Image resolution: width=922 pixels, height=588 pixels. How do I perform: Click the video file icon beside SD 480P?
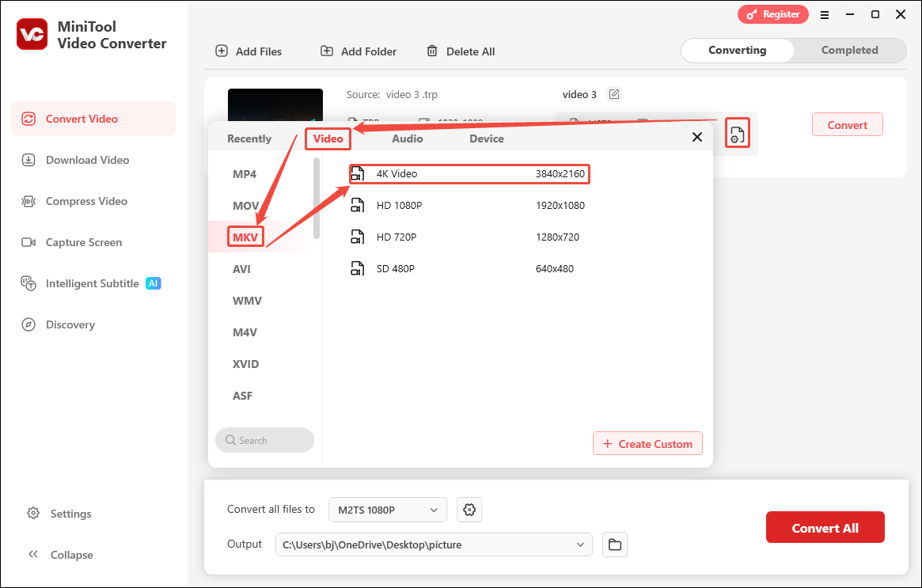[x=358, y=269]
